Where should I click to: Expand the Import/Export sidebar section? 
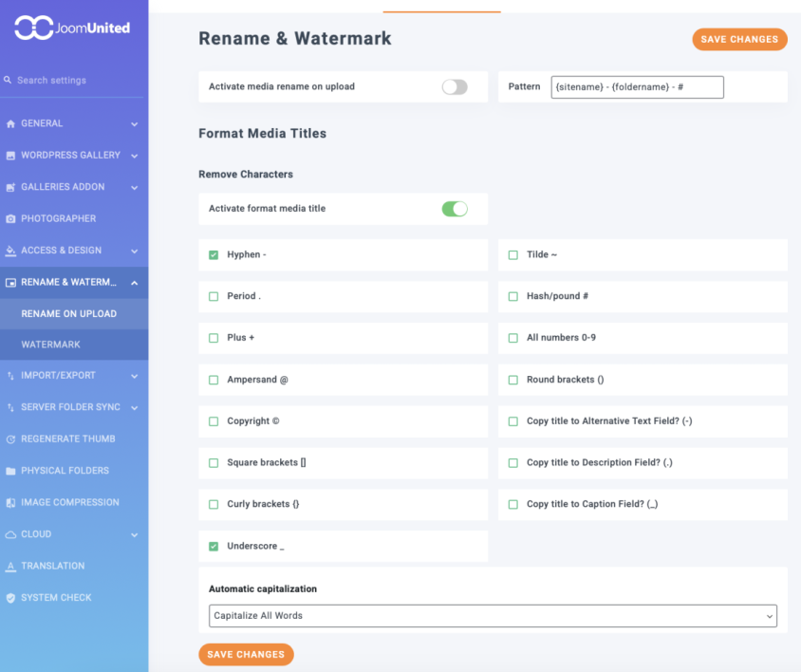click(x=134, y=376)
